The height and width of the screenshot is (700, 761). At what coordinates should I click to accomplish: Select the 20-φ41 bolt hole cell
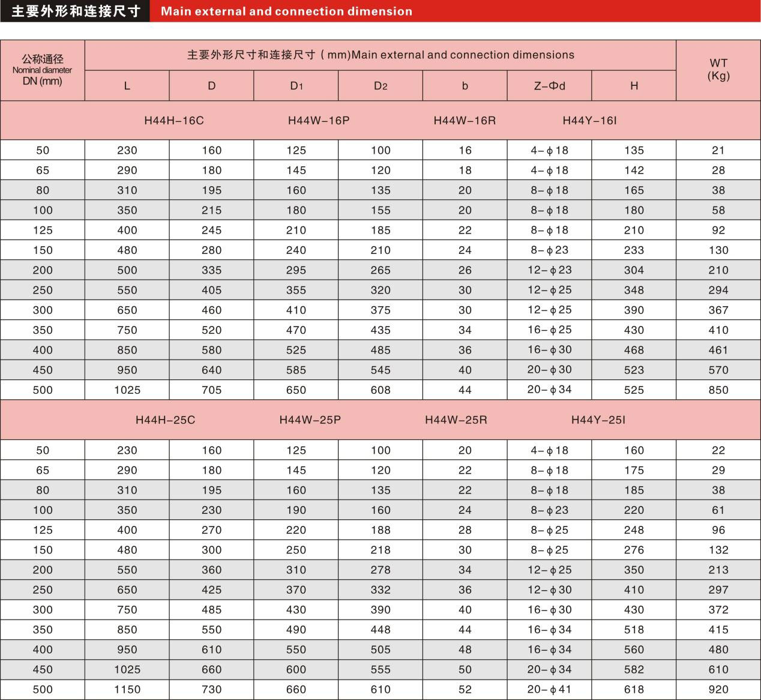pyautogui.click(x=549, y=690)
